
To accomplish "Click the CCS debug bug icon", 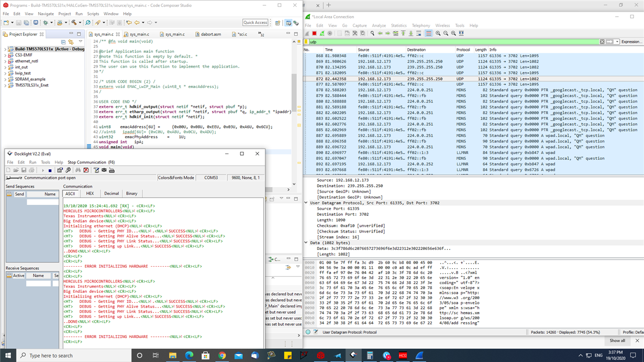I will (x=46, y=23).
